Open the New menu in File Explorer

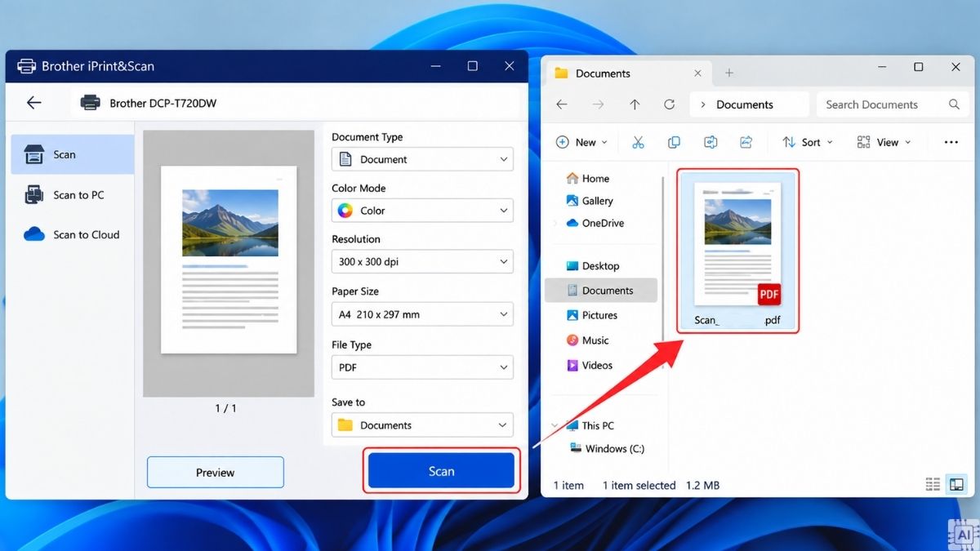point(581,142)
